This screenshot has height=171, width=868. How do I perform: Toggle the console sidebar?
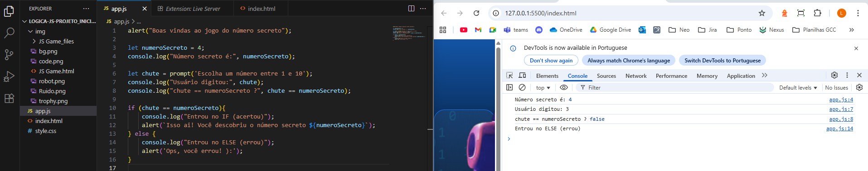coord(509,87)
